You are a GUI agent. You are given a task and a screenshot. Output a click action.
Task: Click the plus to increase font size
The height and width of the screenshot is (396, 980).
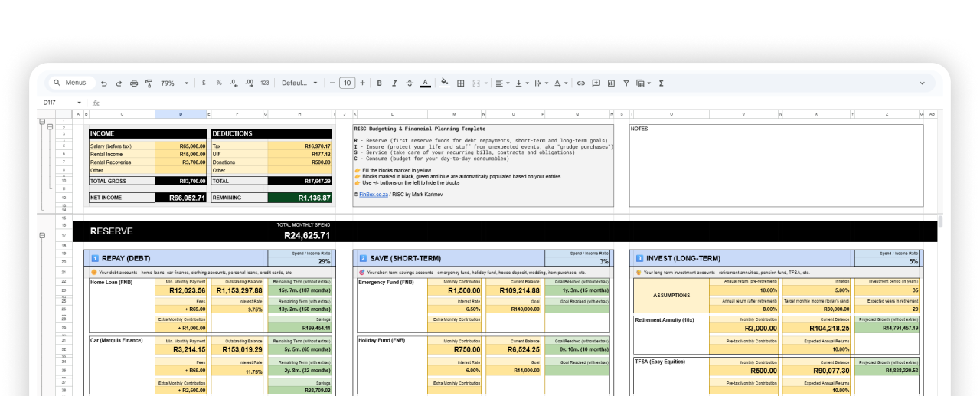362,83
